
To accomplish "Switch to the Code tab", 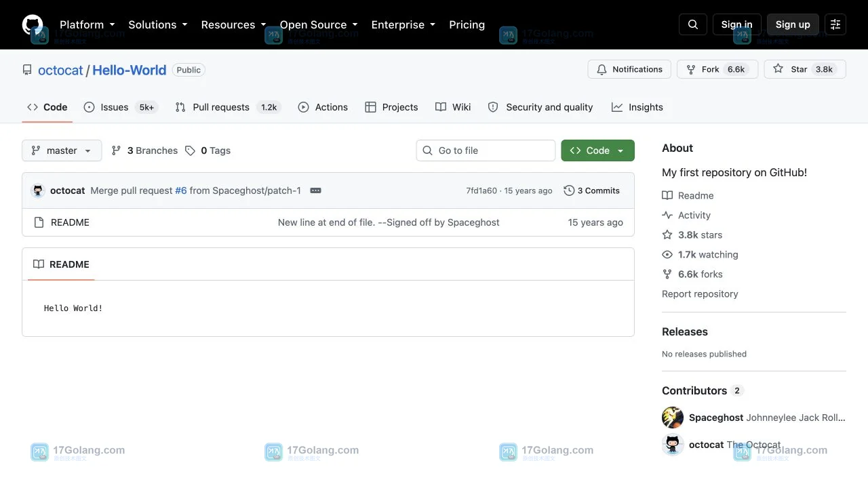I will click(47, 107).
